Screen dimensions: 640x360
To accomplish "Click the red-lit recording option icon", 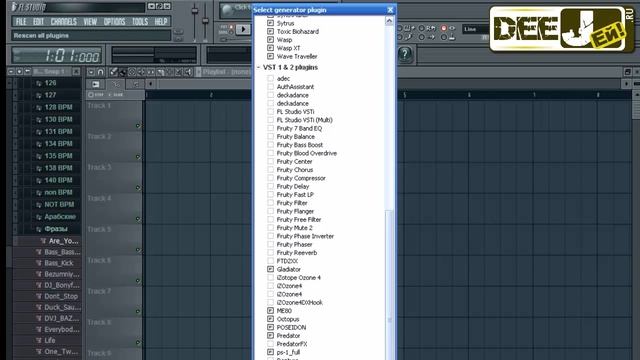I will pos(444,28).
